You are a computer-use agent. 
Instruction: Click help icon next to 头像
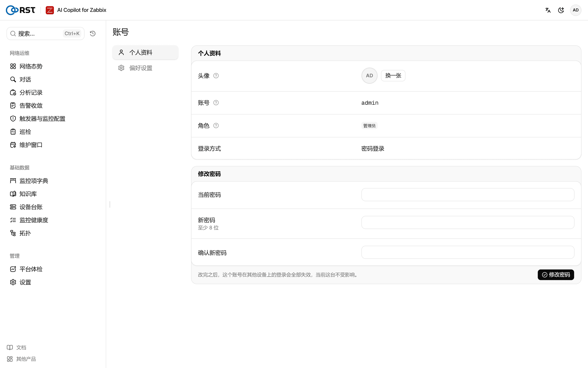coord(216,76)
